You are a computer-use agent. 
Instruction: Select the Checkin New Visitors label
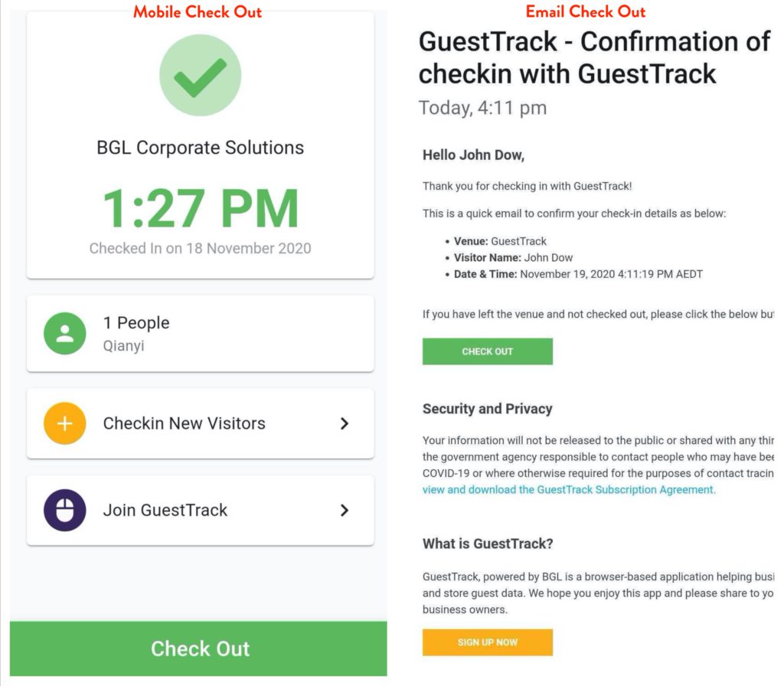click(185, 423)
